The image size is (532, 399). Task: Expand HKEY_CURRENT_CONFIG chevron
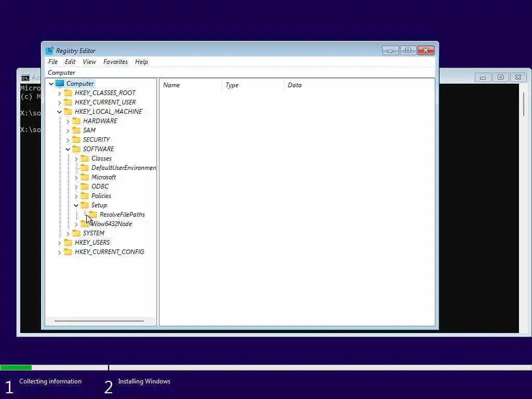(x=59, y=252)
